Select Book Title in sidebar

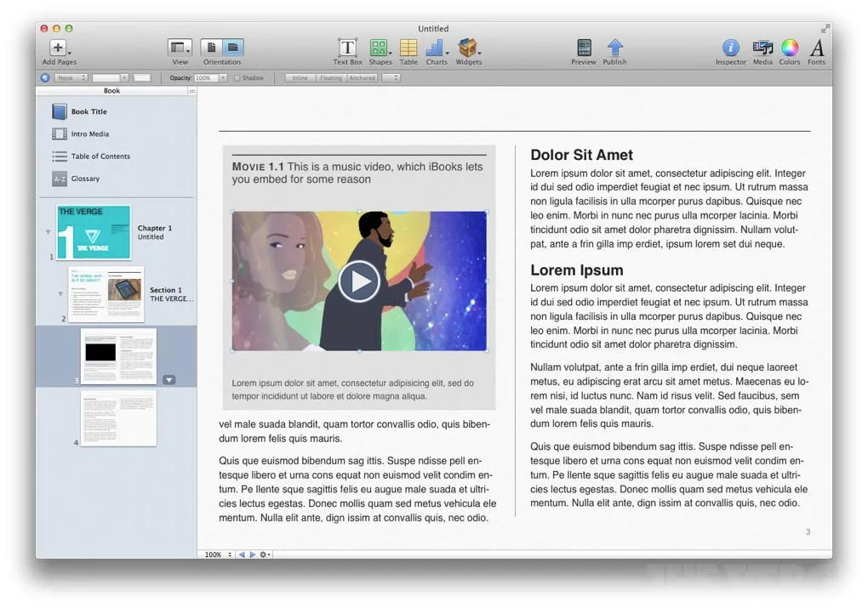pyautogui.click(x=89, y=111)
